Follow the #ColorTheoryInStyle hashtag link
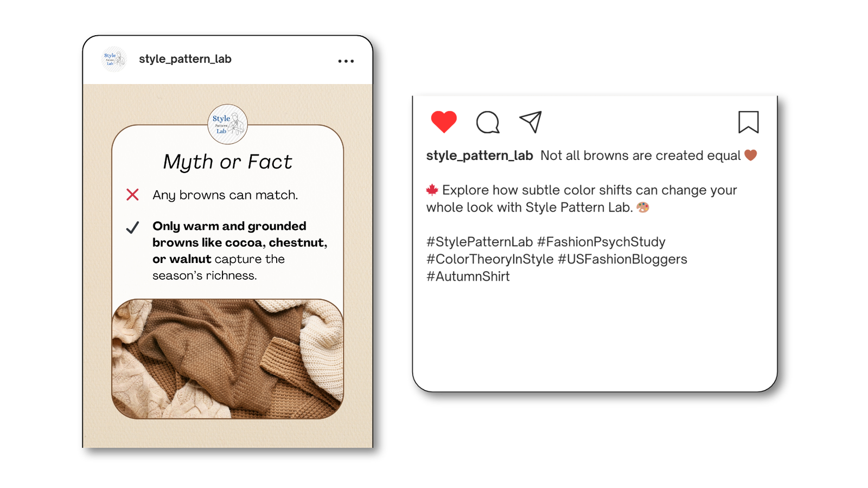Viewport: 868px width, 488px height. [490, 259]
